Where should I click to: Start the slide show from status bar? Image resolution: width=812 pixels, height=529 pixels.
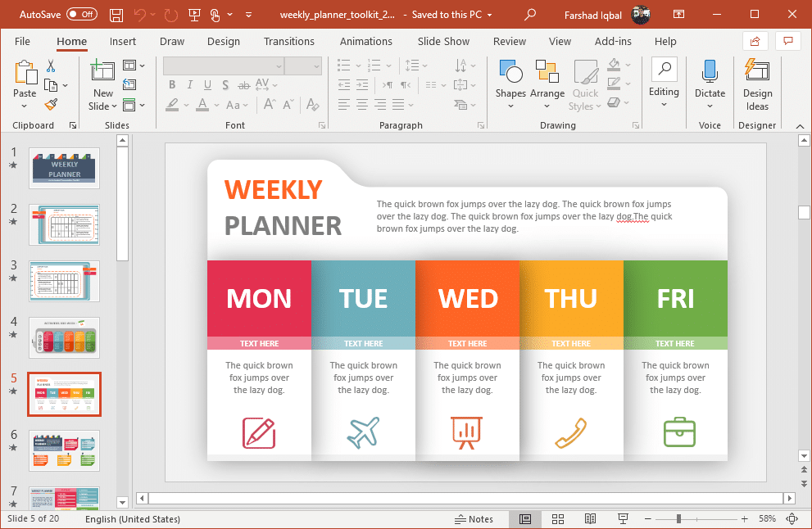[x=623, y=519]
